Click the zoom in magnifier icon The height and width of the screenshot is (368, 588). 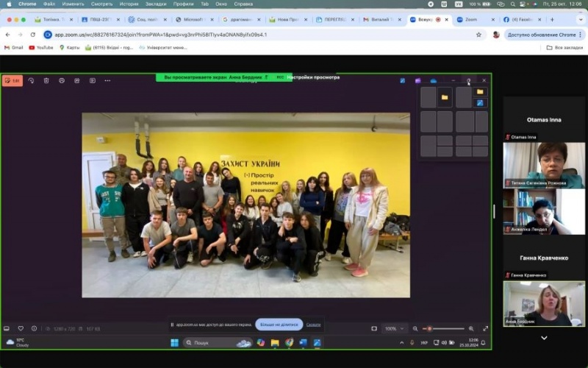pos(470,328)
